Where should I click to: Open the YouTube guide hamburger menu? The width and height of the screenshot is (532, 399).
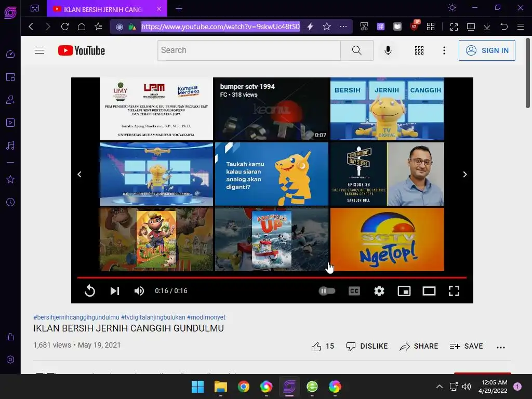click(x=39, y=50)
